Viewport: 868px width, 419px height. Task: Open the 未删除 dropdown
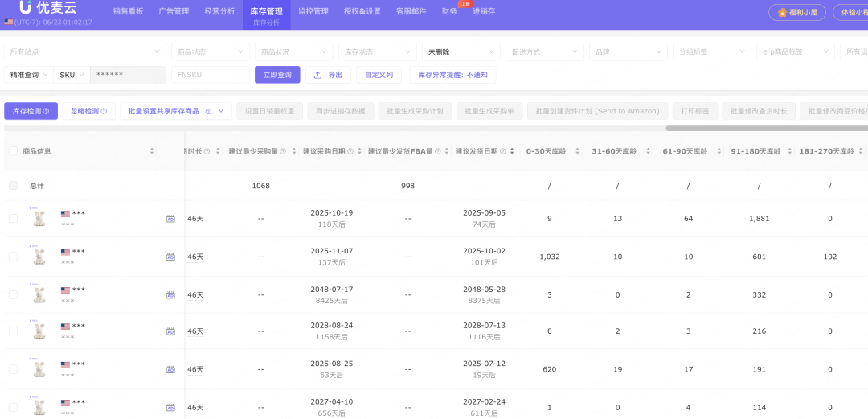click(461, 51)
